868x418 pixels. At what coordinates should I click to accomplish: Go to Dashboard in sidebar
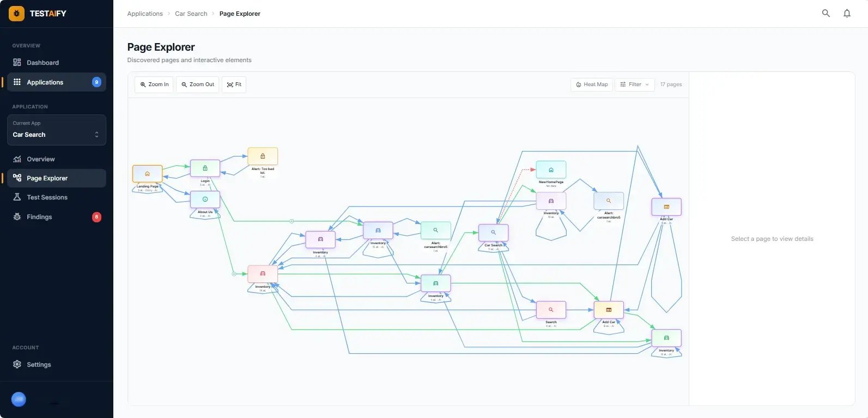(x=57, y=63)
